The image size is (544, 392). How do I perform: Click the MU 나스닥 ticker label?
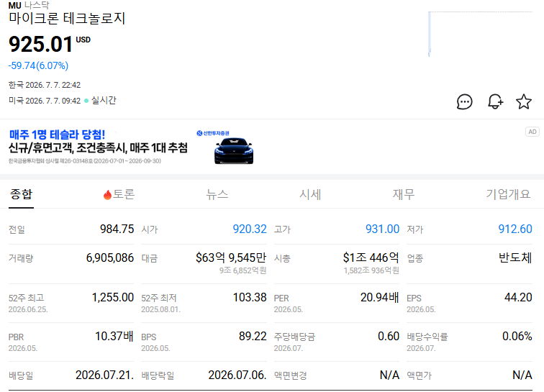point(29,5)
